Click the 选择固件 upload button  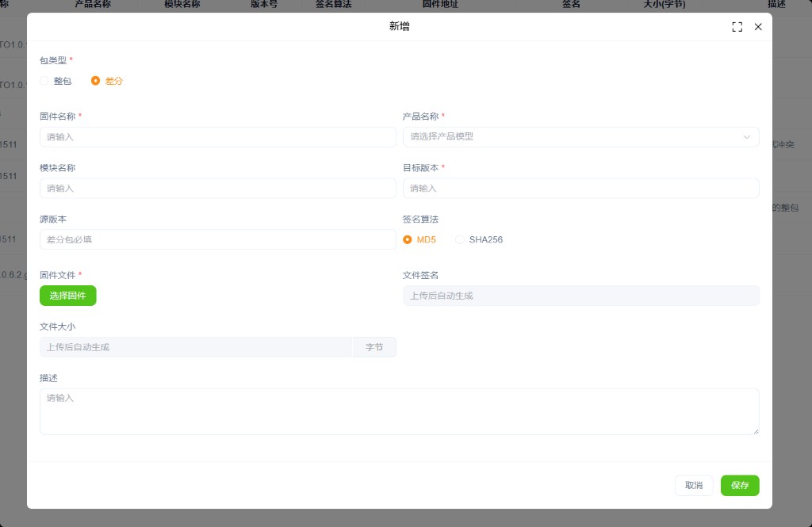(68, 296)
